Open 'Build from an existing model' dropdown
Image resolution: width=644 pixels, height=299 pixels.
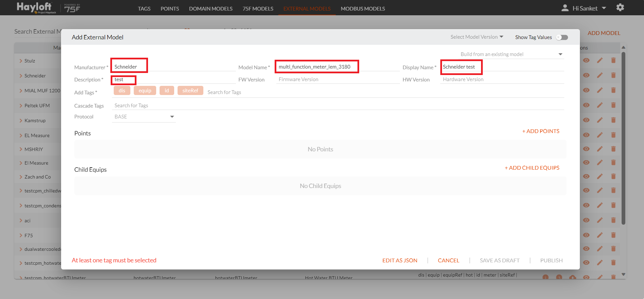[x=512, y=54]
